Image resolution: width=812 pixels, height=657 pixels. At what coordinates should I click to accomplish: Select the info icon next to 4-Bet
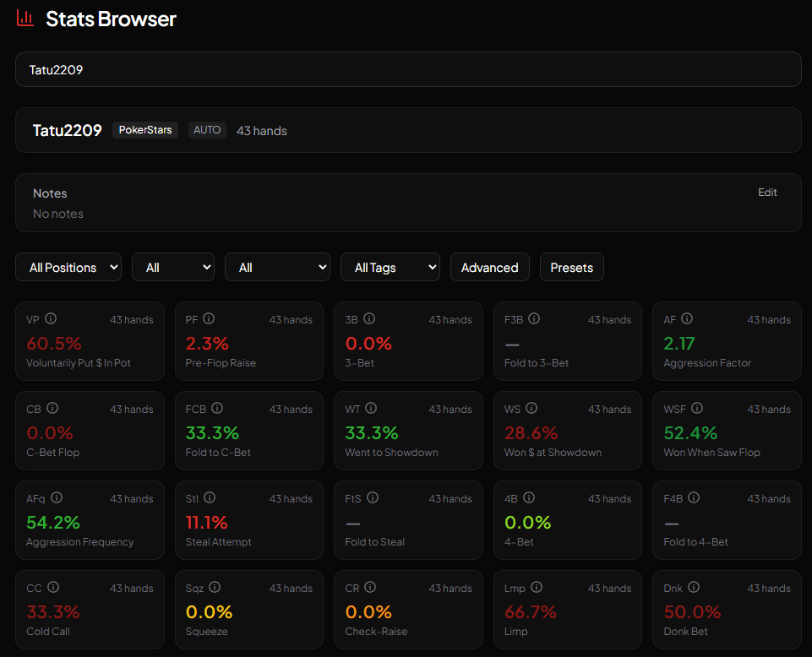pyautogui.click(x=529, y=497)
